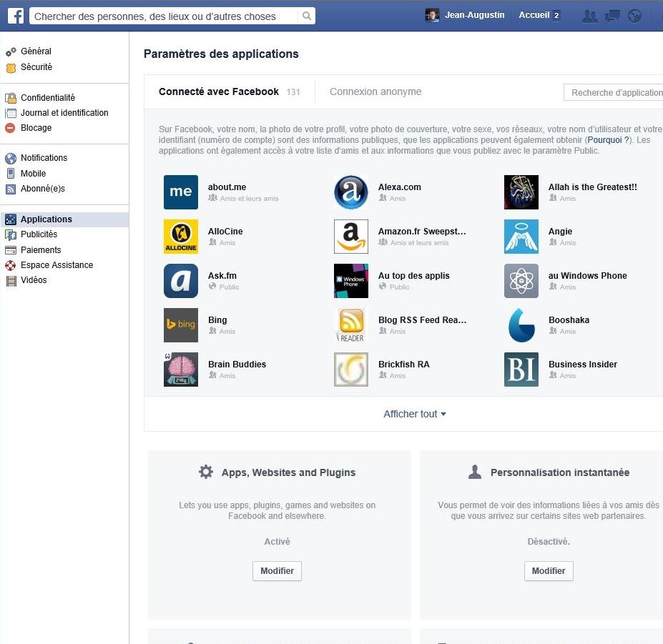Click Brain Buddies app name
The width and height of the screenshot is (663, 644).
click(x=237, y=365)
